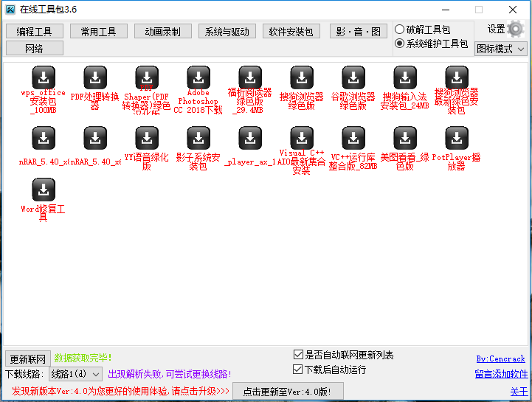
Task: Download 美图看看 绿色版 item
Action: pyautogui.click(x=405, y=138)
